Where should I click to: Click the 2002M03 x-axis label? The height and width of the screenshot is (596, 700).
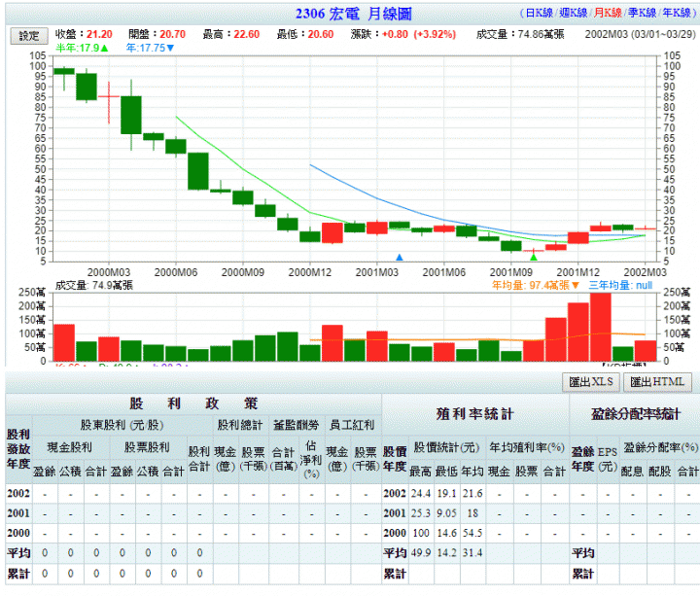[x=645, y=272]
